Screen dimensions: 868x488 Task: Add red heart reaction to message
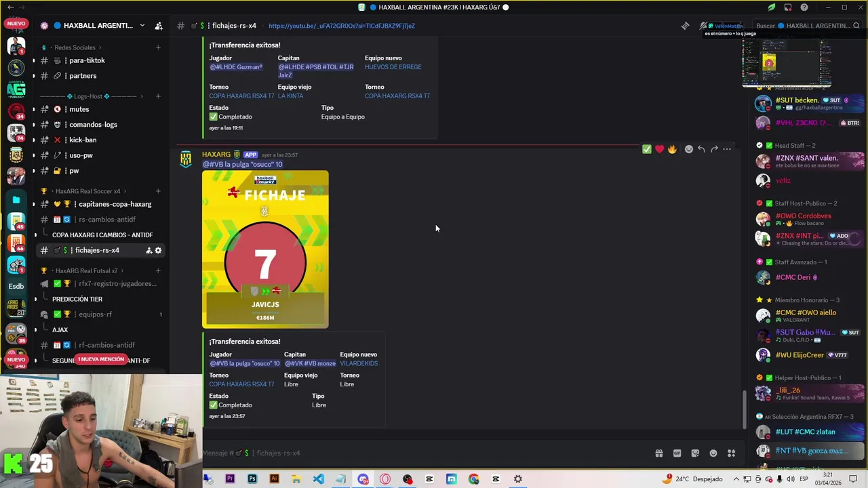pos(659,149)
